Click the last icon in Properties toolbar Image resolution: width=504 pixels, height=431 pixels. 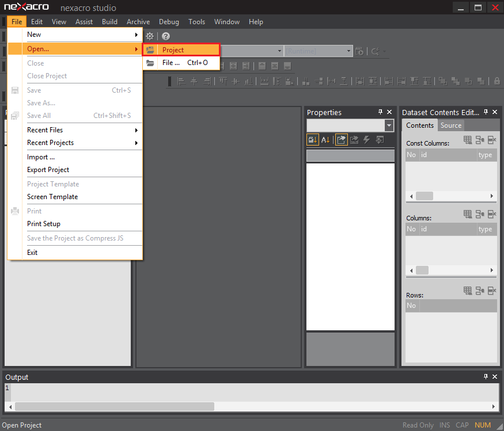pyautogui.click(x=380, y=140)
